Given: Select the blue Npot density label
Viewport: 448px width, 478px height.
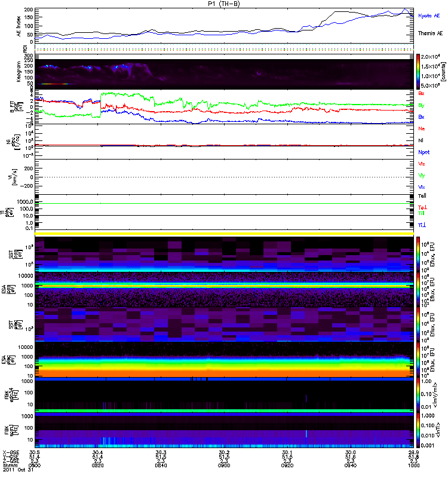Looking at the screenshot, I should [x=424, y=152].
